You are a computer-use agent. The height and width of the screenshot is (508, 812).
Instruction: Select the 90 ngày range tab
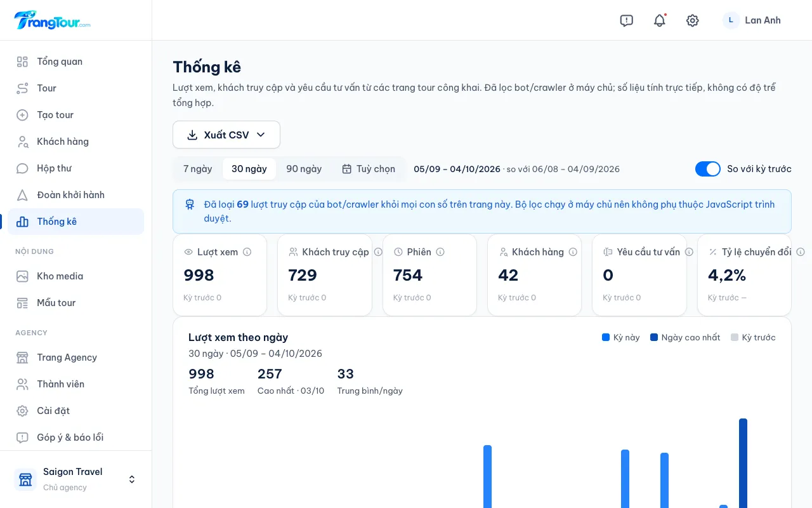[304, 169]
